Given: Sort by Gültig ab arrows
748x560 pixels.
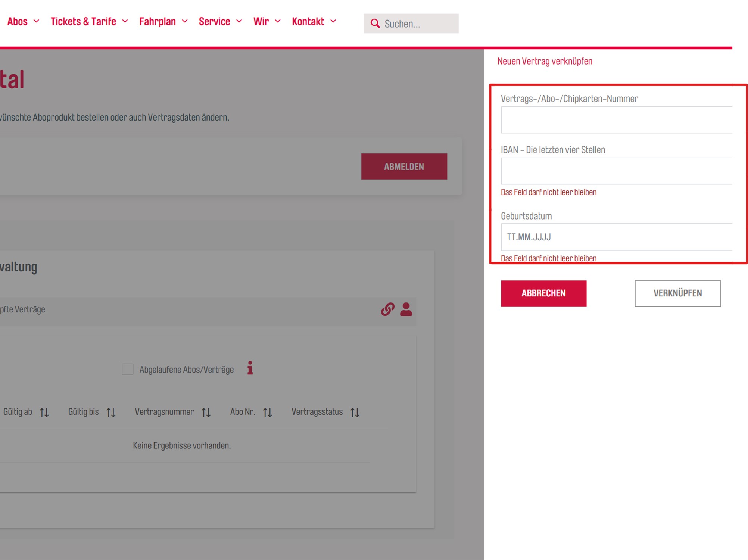Looking at the screenshot, I should (44, 412).
